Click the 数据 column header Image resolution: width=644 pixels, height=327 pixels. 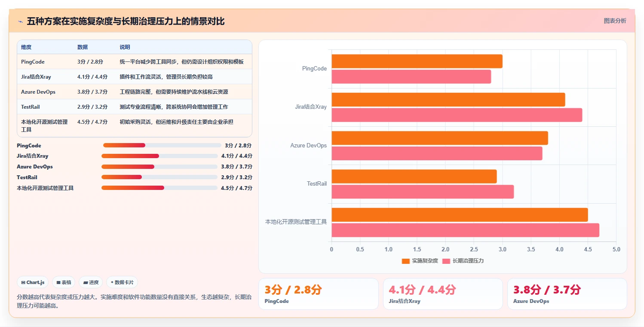click(83, 47)
